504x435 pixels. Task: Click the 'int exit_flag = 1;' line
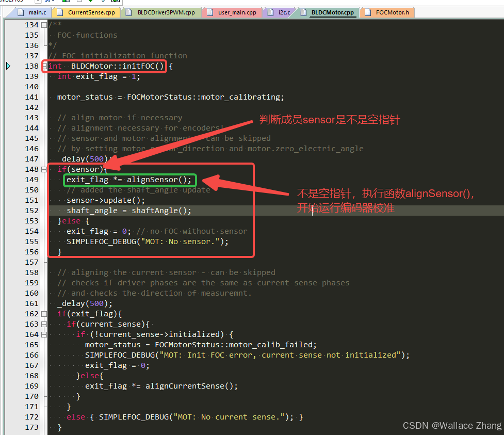coord(99,76)
